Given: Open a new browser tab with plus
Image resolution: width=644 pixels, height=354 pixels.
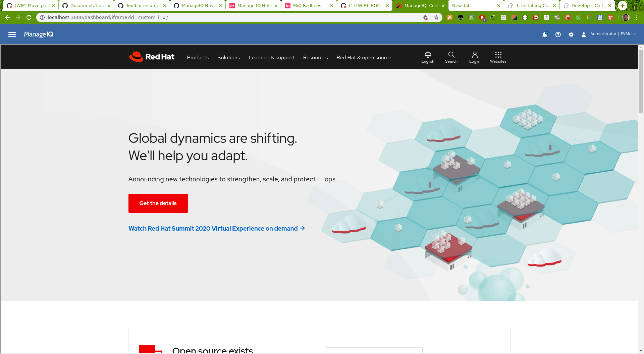Looking at the screenshot, I should (x=623, y=6).
